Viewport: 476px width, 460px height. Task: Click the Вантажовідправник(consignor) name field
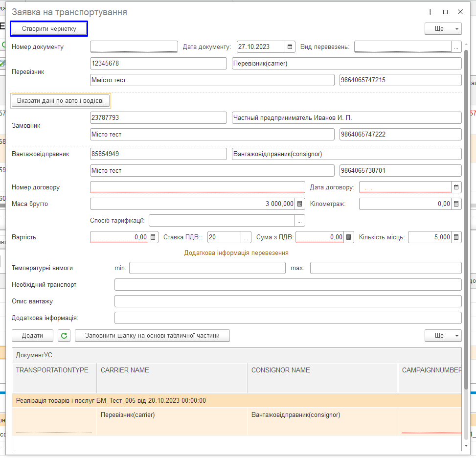(347, 154)
